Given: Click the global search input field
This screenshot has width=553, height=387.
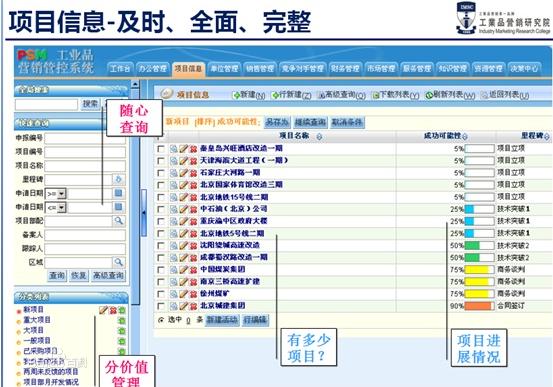Looking at the screenshot, I should point(46,104).
